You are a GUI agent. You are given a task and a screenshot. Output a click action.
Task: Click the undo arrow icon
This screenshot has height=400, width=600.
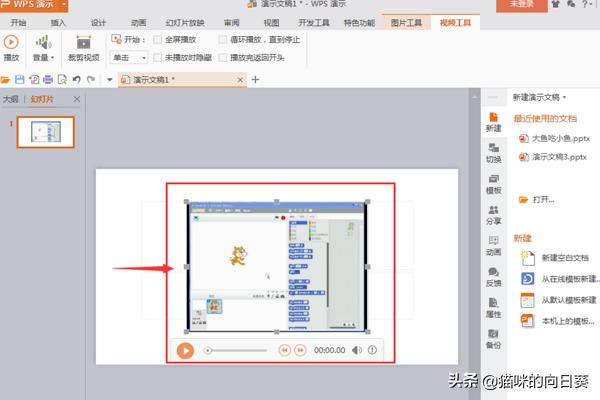(x=77, y=80)
